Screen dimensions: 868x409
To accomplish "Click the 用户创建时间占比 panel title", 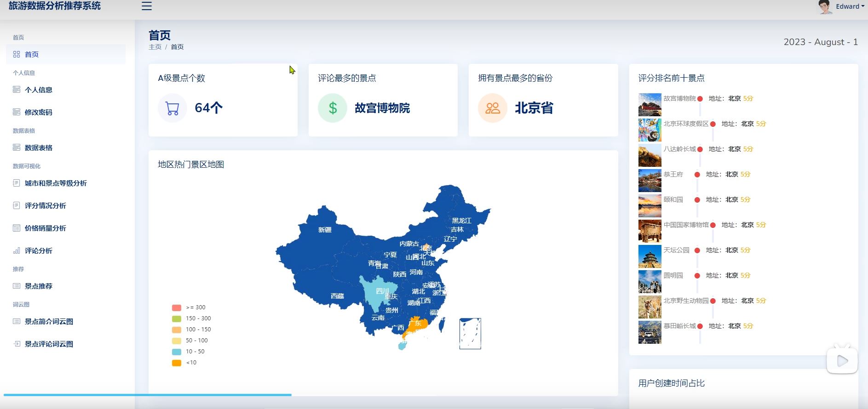I will 671,383.
